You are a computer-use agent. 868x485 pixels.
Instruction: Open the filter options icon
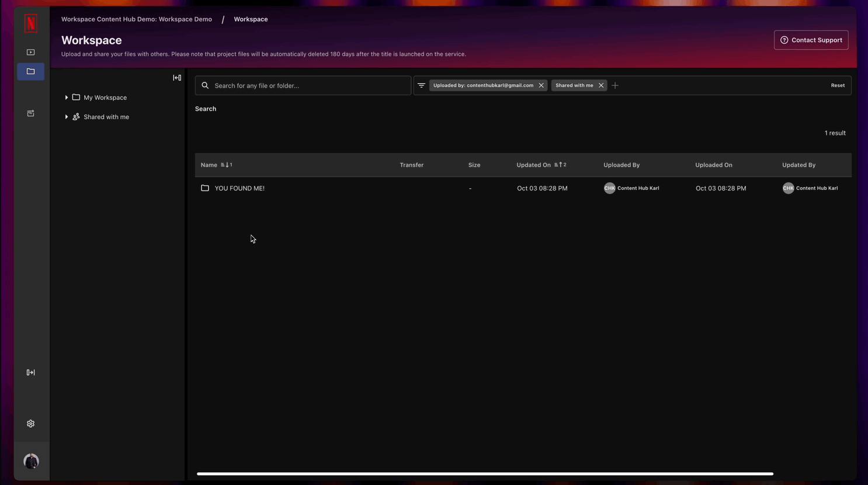point(421,85)
